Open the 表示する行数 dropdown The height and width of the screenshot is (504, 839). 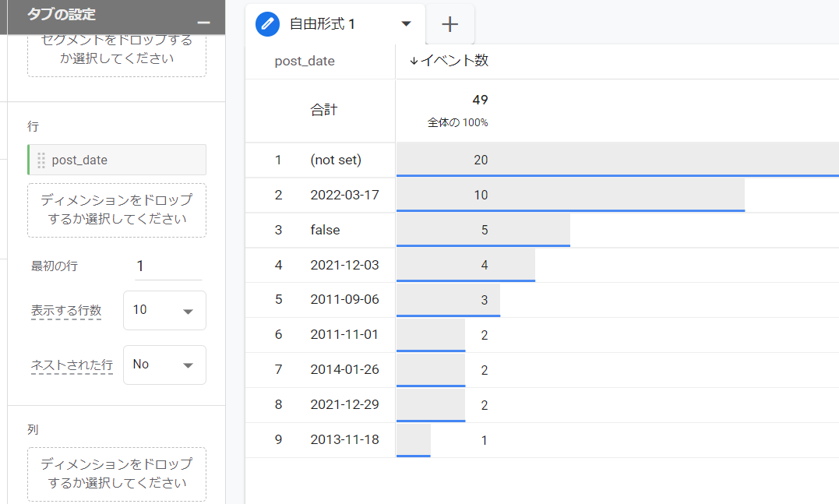(164, 310)
